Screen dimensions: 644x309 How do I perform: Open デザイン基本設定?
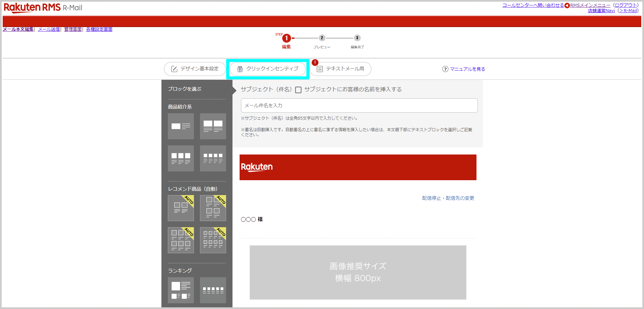click(x=195, y=69)
